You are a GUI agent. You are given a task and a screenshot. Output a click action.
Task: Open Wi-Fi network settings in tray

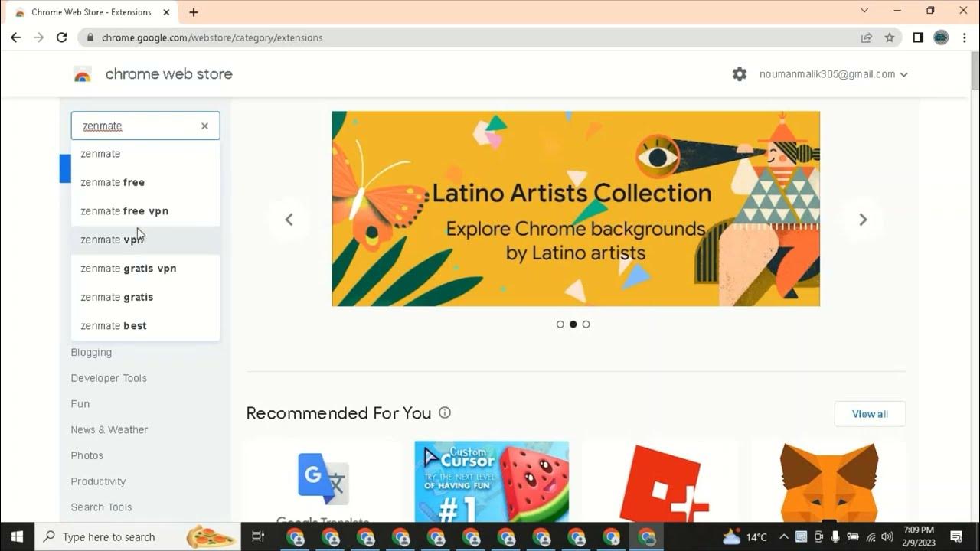(871, 536)
